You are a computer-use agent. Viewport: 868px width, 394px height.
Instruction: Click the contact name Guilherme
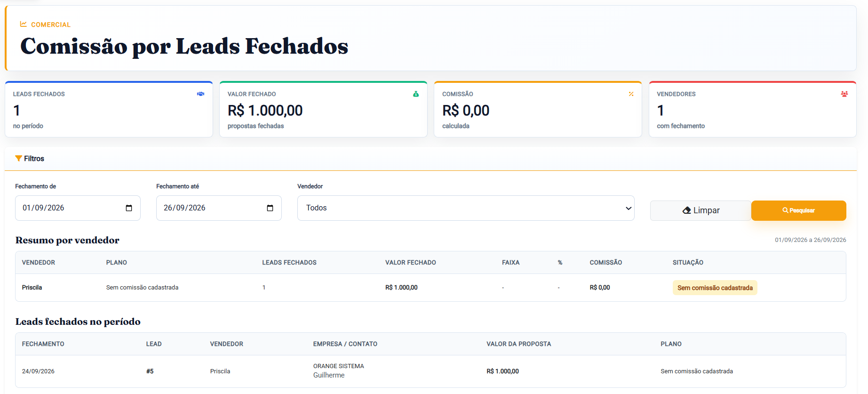point(329,375)
